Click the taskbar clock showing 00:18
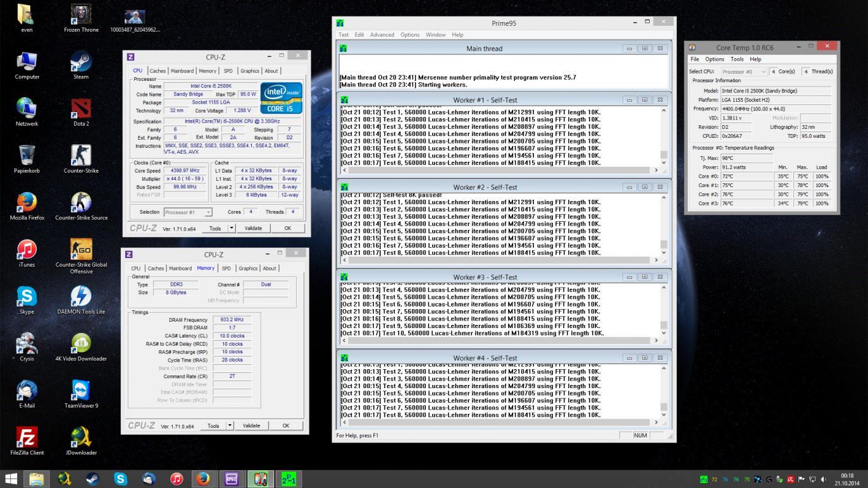 (x=847, y=479)
